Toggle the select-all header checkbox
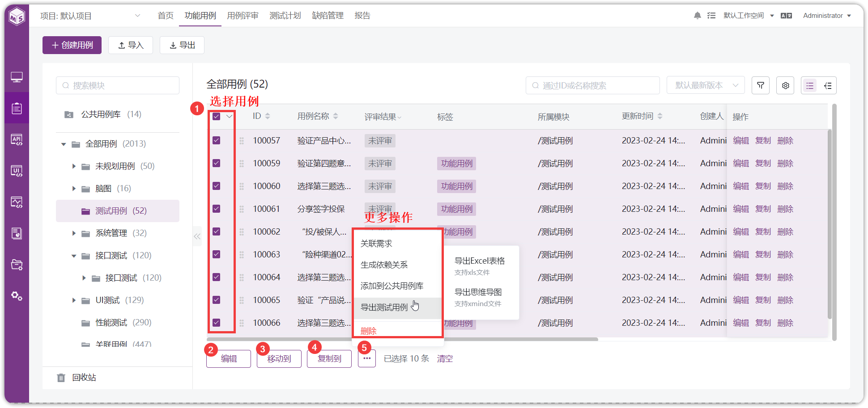868x408 pixels. coord(217,116)
